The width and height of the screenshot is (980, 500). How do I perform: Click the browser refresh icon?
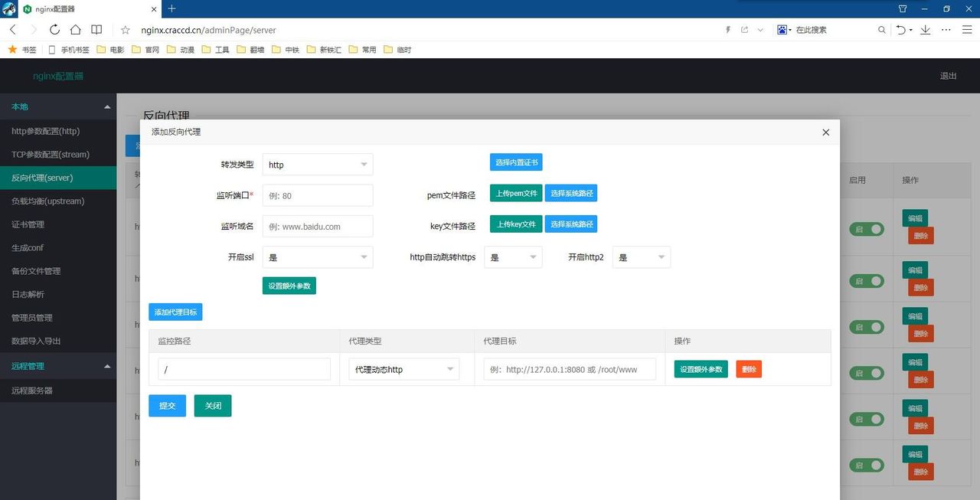click(x=54, y=30)
